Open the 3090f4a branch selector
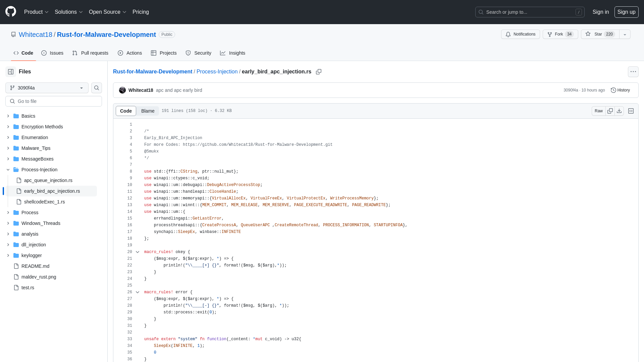This screenshot has height=362, width=644. coord(47,88)
